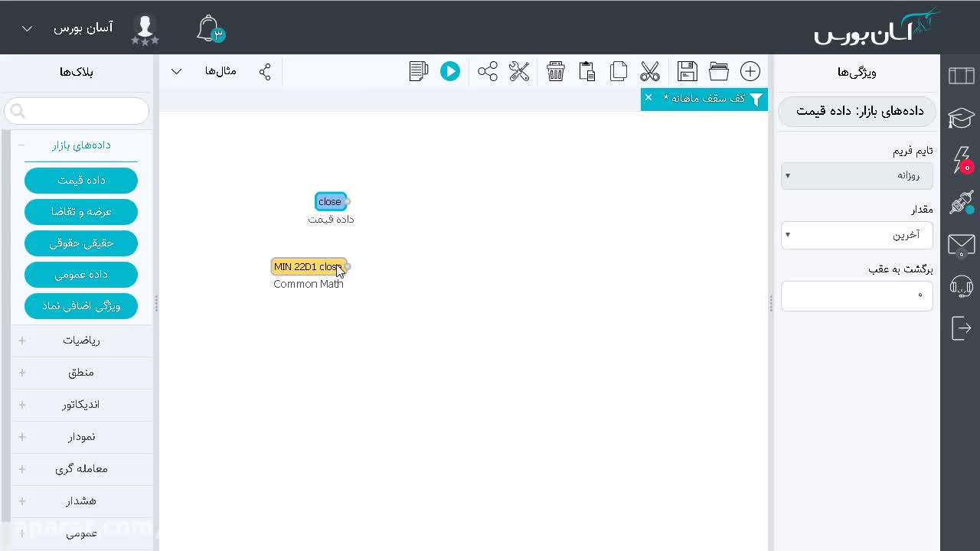The image size is (980, 551).
Task: Open the notifications bell
Action: click(x=210, y=29)
